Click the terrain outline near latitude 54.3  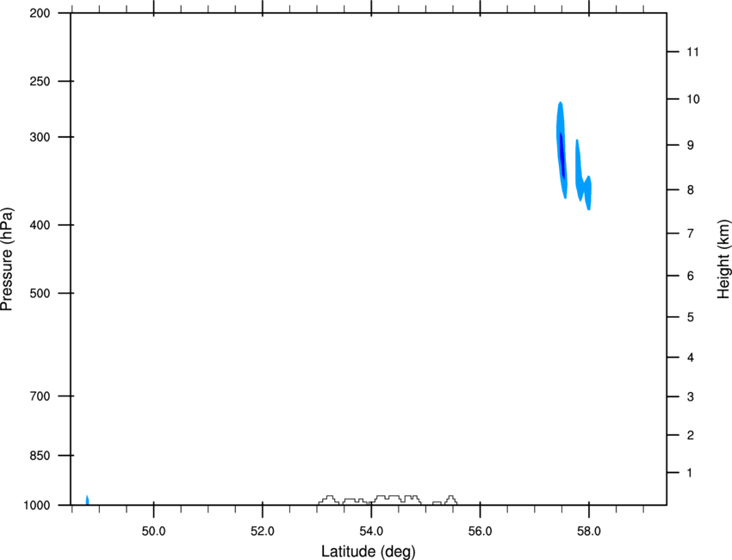[396, 500]
